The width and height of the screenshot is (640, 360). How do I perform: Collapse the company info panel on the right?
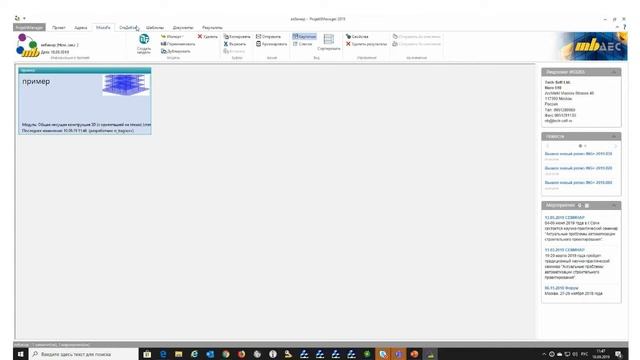[x=614, y=72]
